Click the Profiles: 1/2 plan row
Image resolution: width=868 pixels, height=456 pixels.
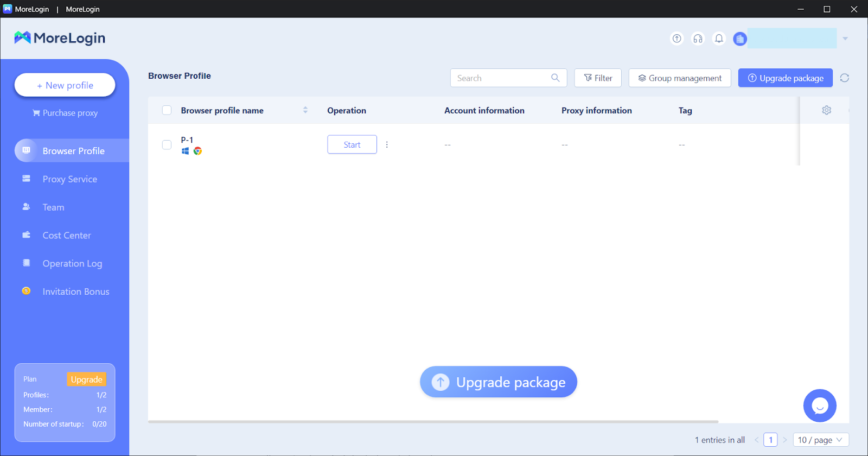(65, 395)
